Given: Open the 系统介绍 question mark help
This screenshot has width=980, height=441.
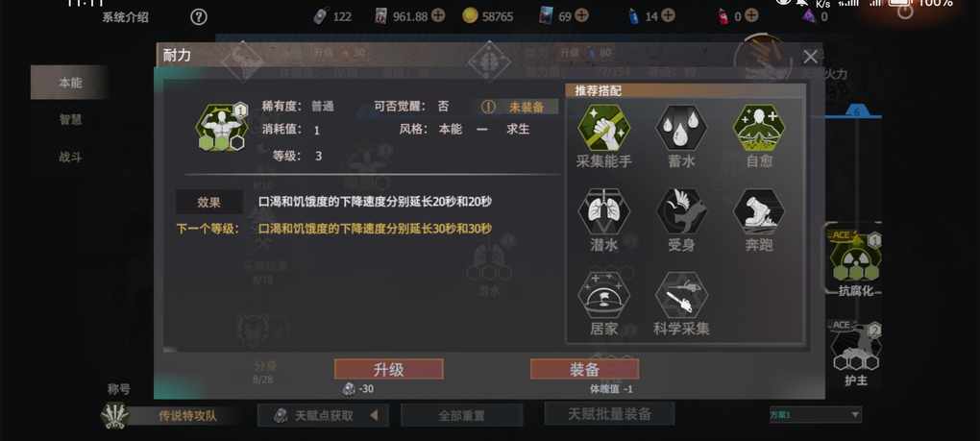Looking at the screenshot, I should click(198, 17).
